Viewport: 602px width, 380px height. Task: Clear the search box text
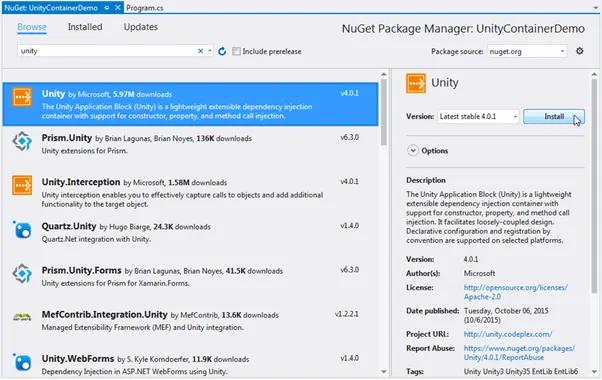click(200, 51)
